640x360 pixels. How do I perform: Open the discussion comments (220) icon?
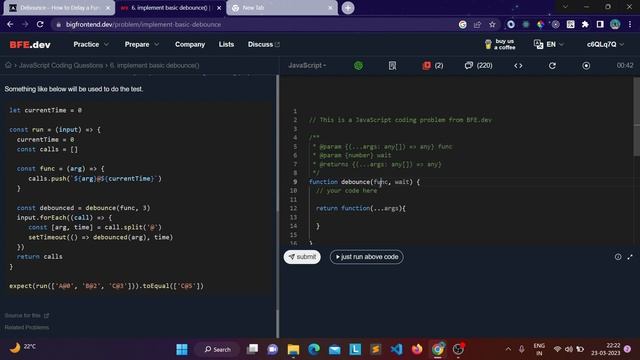pyautogui.click(x=478, y=65)
